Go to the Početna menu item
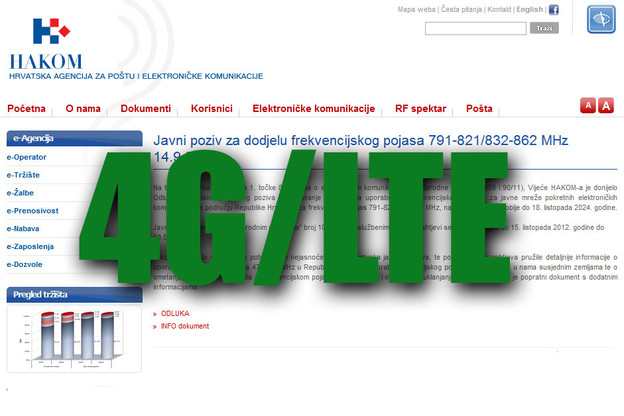This screenshot has height=416, width=624. tap(27, 108)
